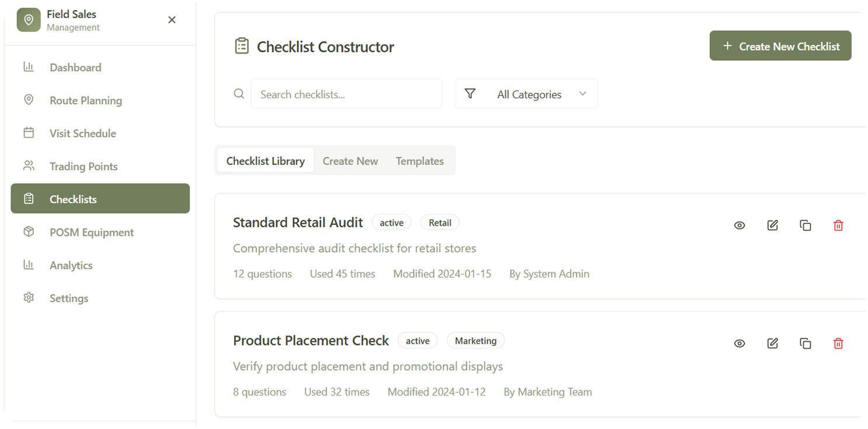
Task: Delete the Standard Retail Audit checklist
Action: [x=838, y=225]
